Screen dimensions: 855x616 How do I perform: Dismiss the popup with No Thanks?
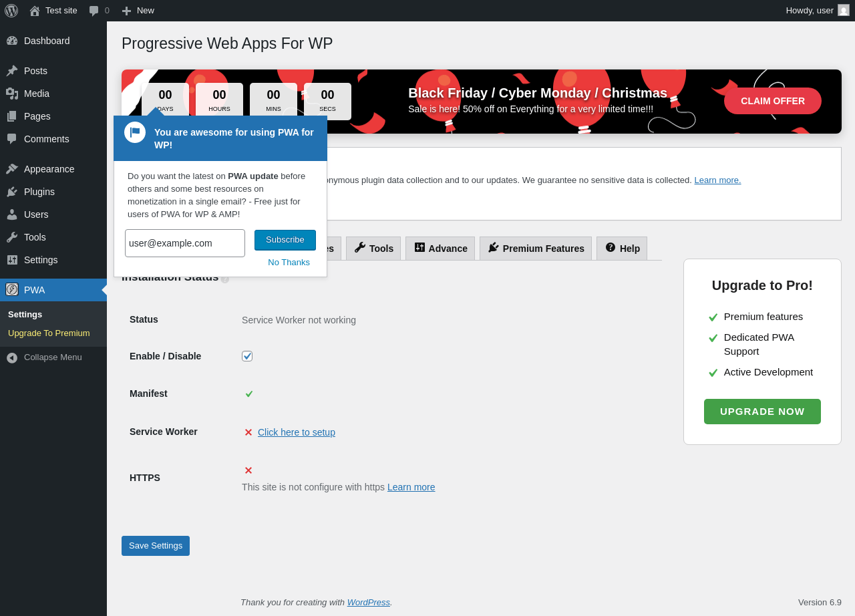coord(289,262)
